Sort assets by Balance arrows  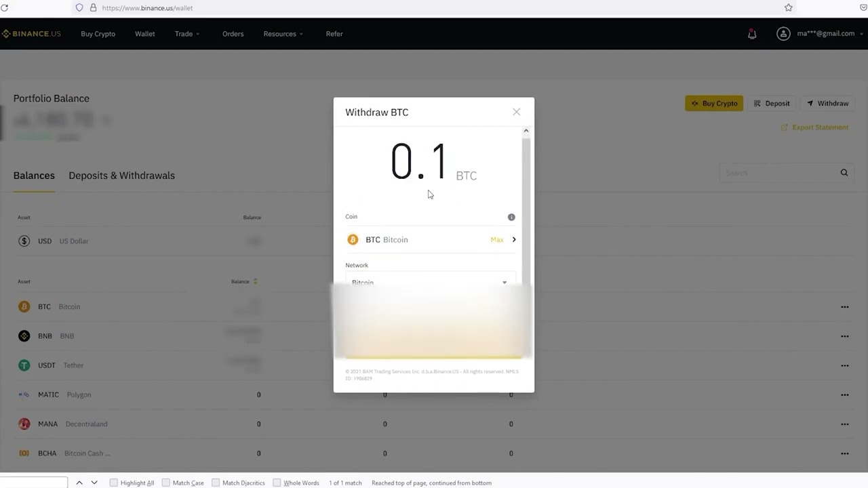(255, 281)
